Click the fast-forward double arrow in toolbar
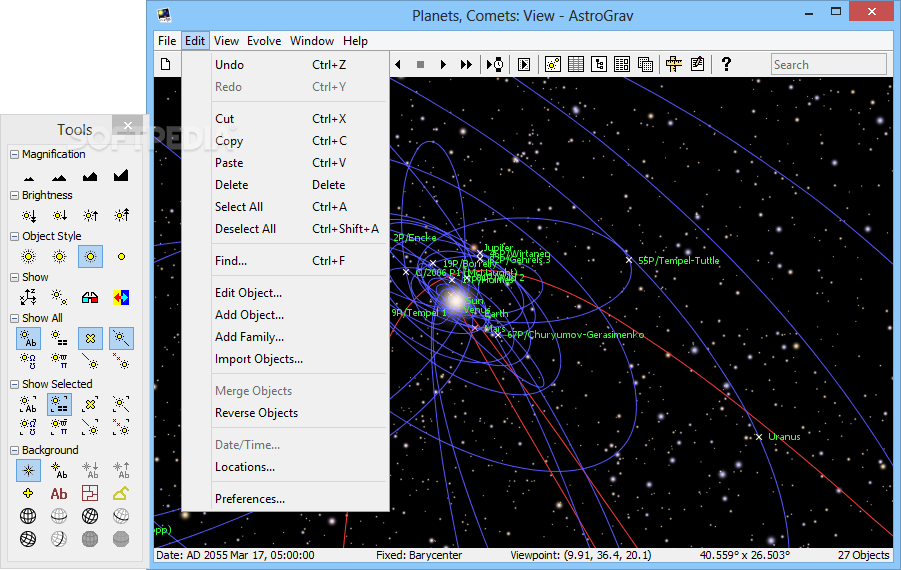This screenshot has width=901, height=570. (x=466, y=64)
